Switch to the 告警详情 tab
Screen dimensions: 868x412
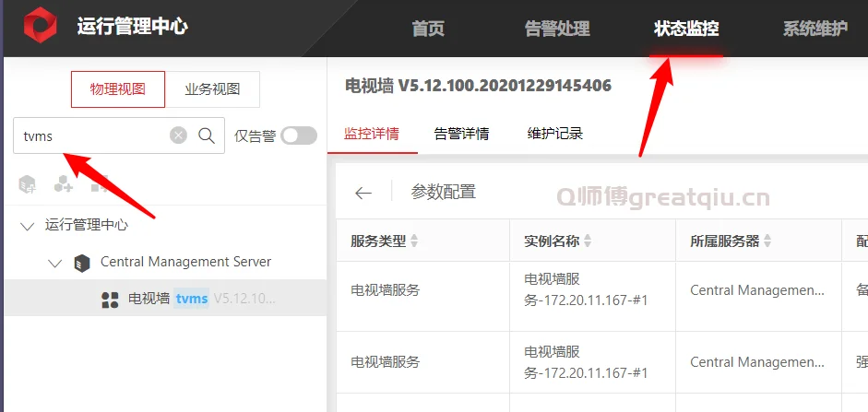point(461,134)
